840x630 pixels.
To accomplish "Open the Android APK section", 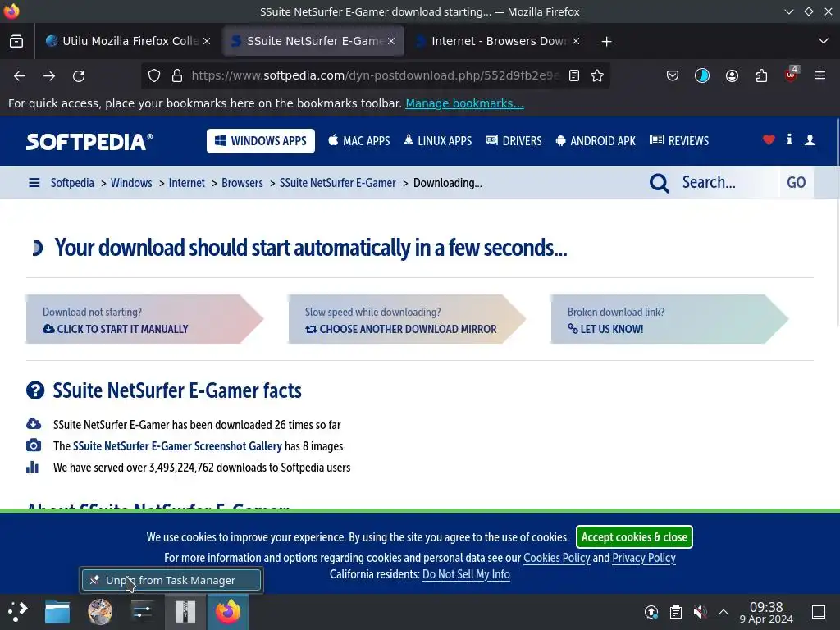I will tap(596, 141).
